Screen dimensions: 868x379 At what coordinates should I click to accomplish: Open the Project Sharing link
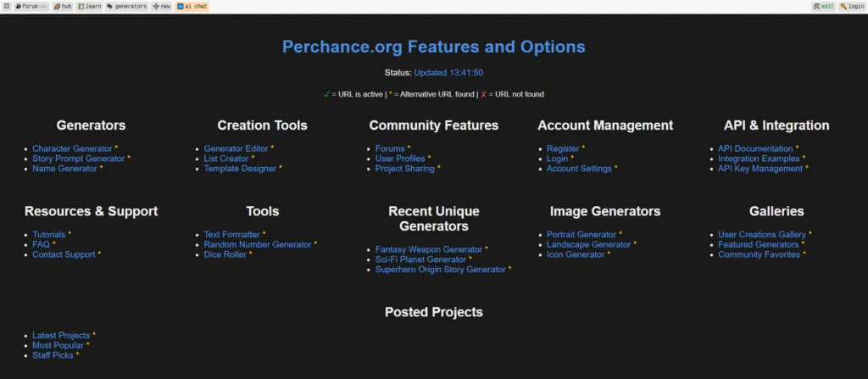point(404,169)
